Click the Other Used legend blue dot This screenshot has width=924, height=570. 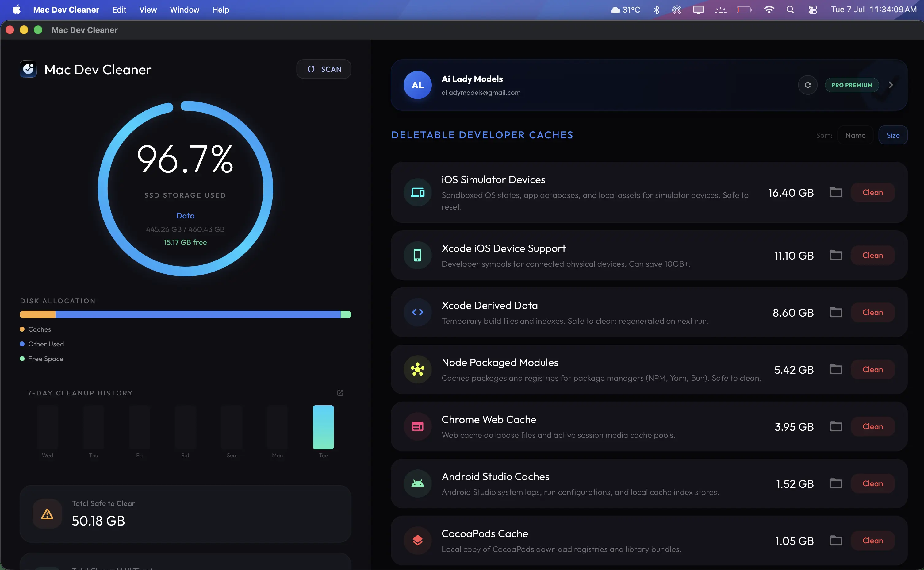[22, 344]
